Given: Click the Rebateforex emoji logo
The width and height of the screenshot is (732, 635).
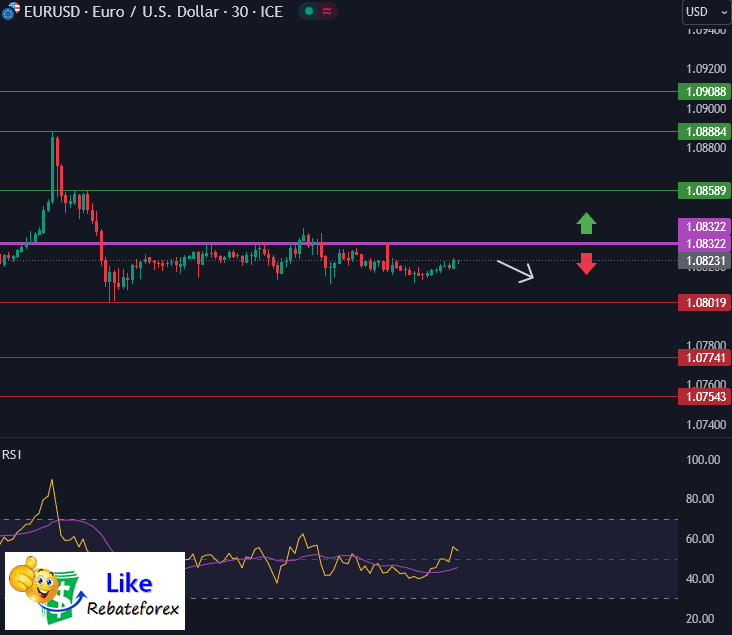Looking at the screenshot, I should pos(36,591).
